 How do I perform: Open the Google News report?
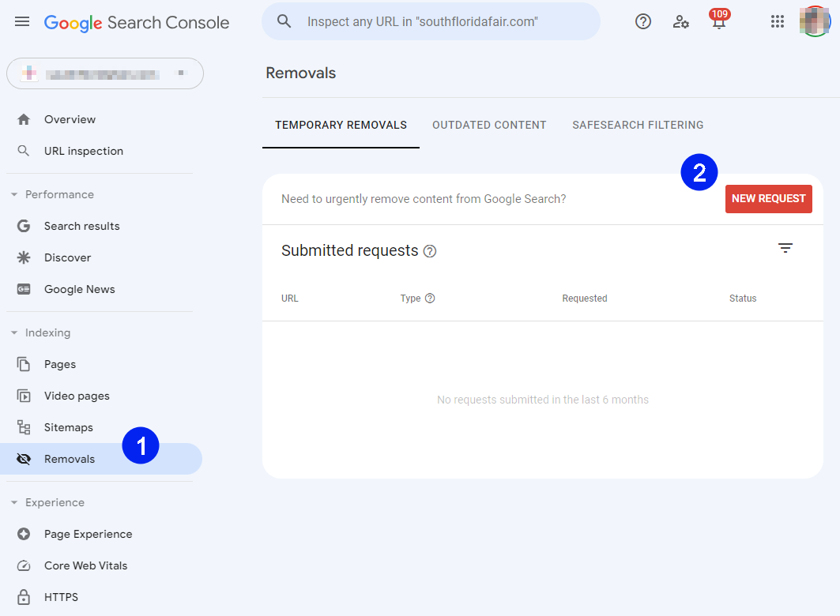click(x=79, y=289)
